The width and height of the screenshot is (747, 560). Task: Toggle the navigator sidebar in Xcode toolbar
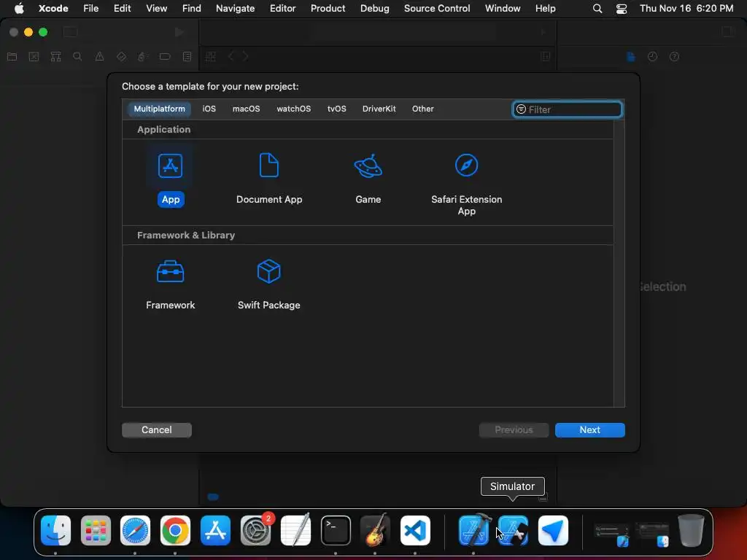click(71, 32)
